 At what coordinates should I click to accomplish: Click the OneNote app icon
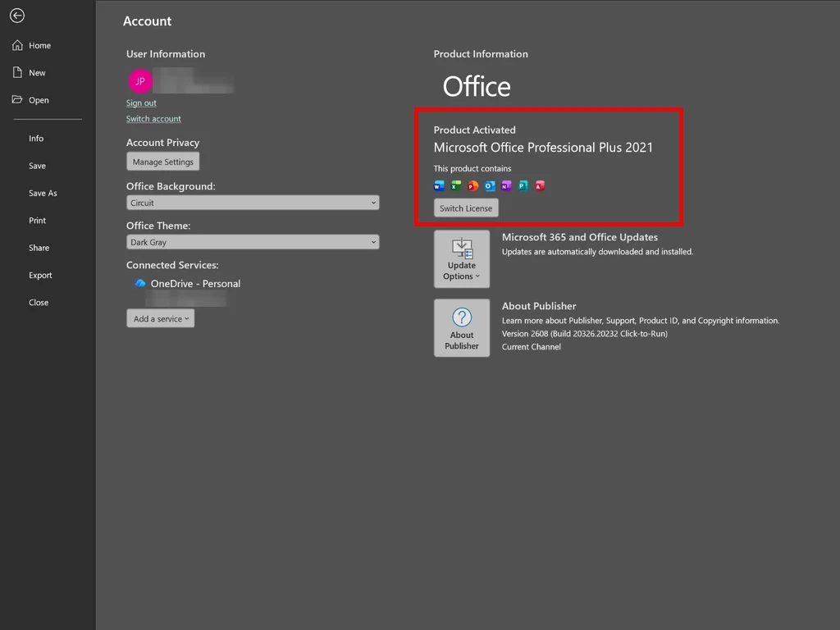tap(506, 186)
